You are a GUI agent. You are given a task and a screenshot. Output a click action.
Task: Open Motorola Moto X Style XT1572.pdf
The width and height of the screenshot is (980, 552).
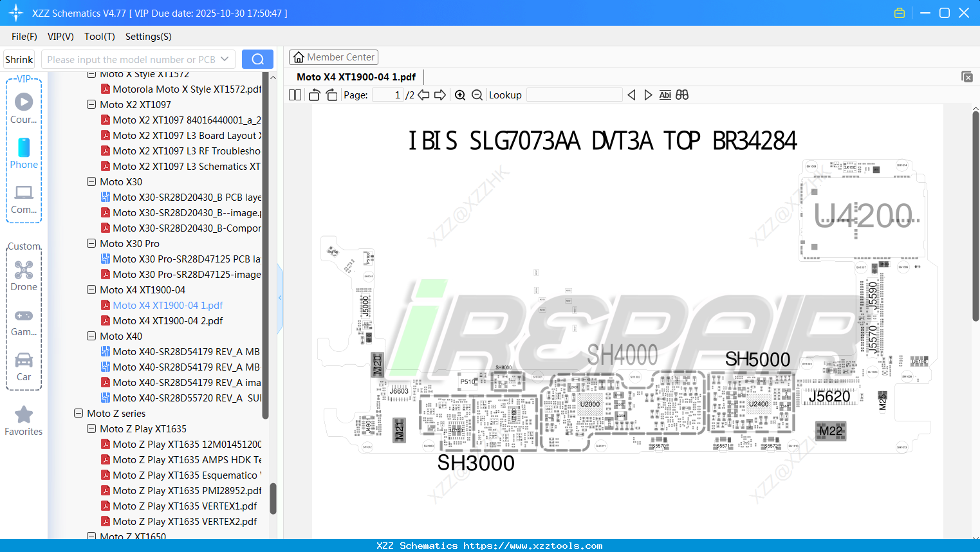click(x=181, y=89)
